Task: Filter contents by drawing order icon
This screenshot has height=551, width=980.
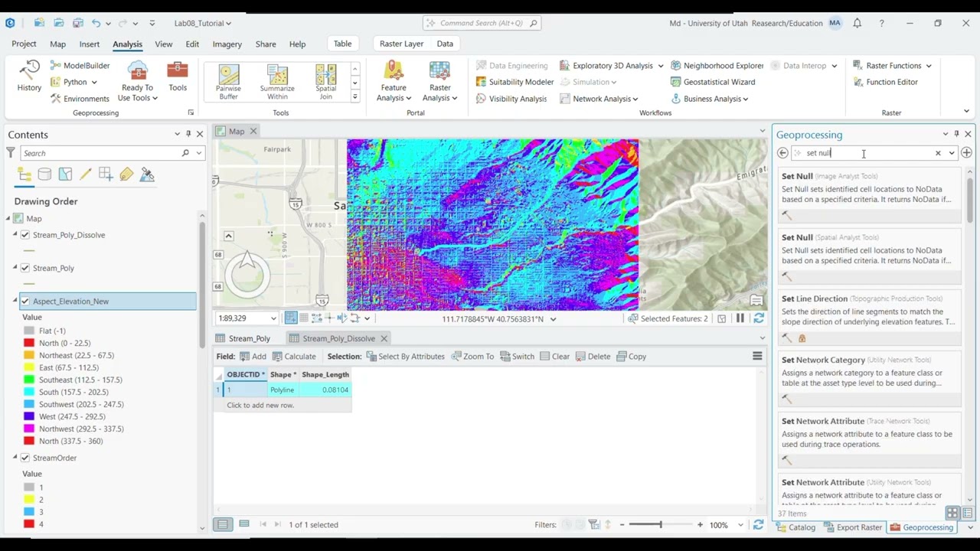Action: pyautogui.click(x=24, y=175)
